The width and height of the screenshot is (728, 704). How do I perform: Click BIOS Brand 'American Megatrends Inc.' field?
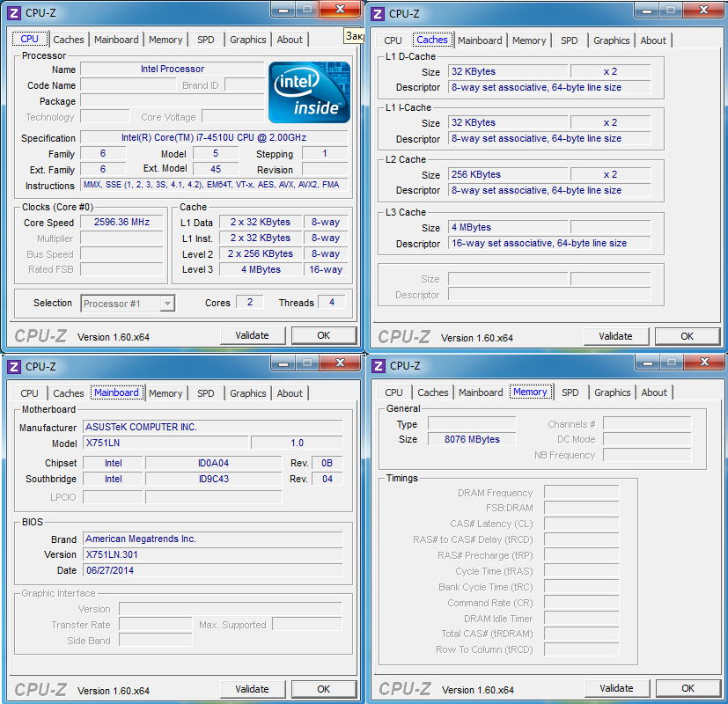213,539
